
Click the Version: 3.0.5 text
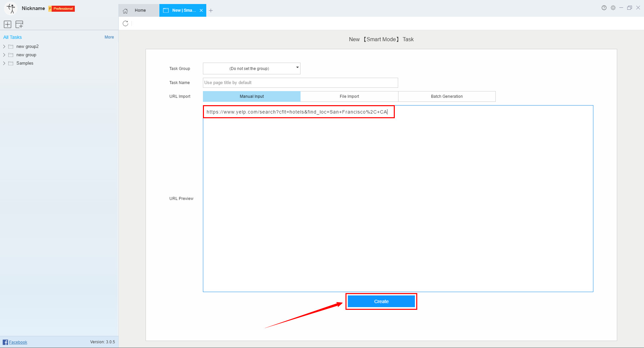pyautogui.click(x=102, y=342)
